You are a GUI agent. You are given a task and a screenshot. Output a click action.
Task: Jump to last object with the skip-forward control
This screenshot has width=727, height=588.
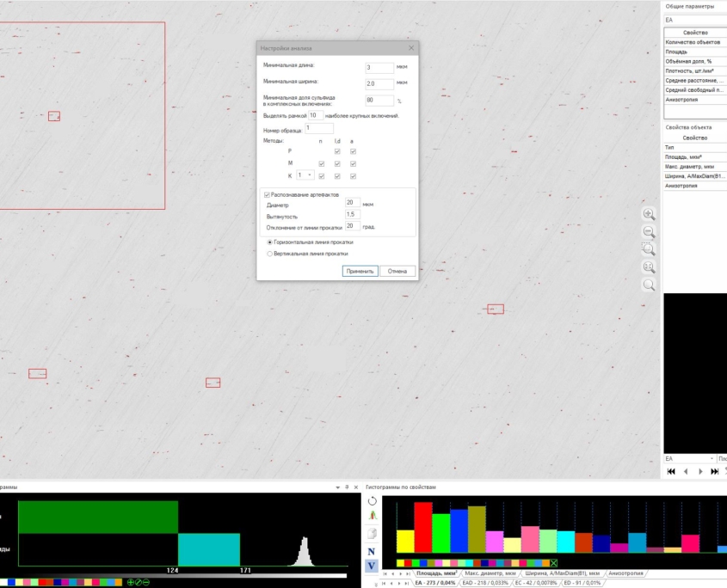coord(714,471)
